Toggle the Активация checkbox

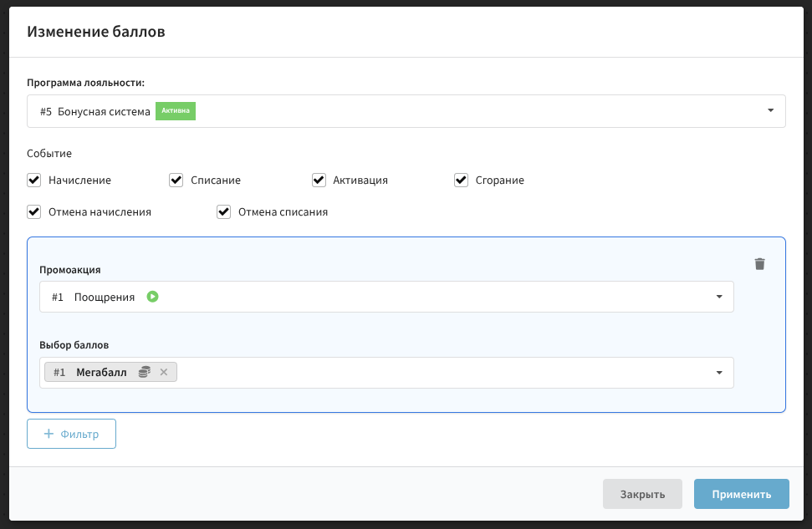point(319,180)
